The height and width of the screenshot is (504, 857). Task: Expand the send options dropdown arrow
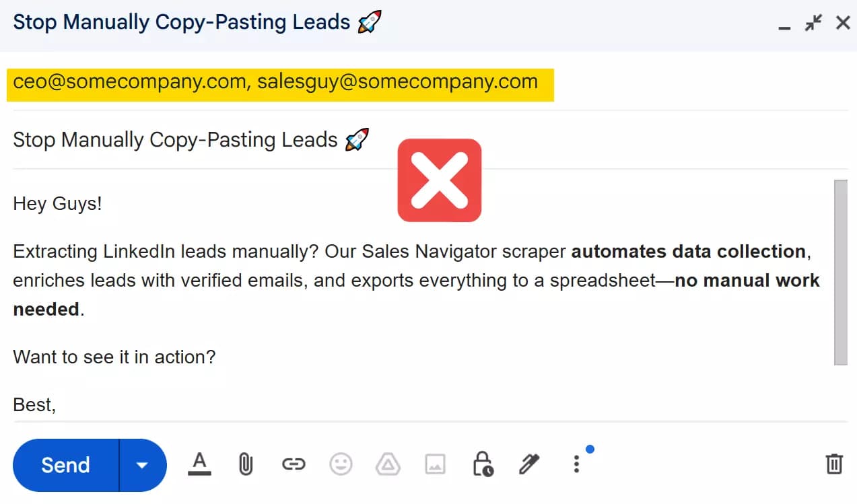(x=143, y=465)
